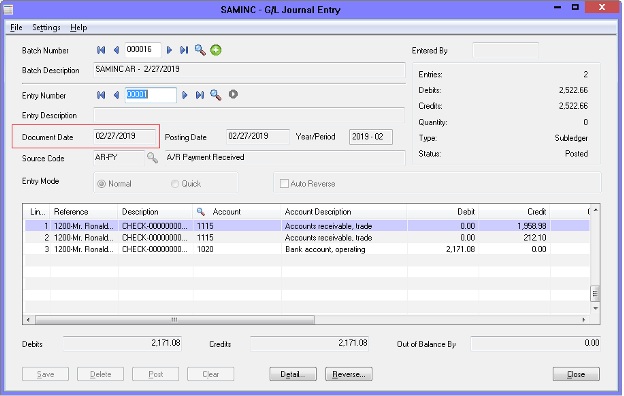624x396 pixels.
Task: Click the grid's scroll left arrow
Action: (x=28, y=320)
